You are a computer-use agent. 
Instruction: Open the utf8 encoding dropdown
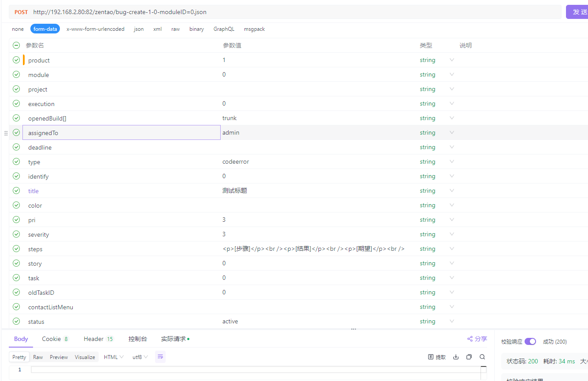[140, 357]
